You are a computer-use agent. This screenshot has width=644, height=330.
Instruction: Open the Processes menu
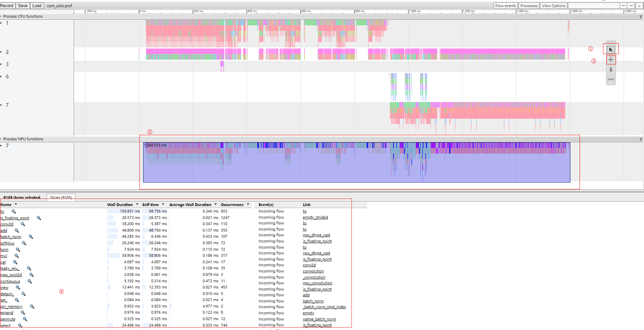coord(529,6)
